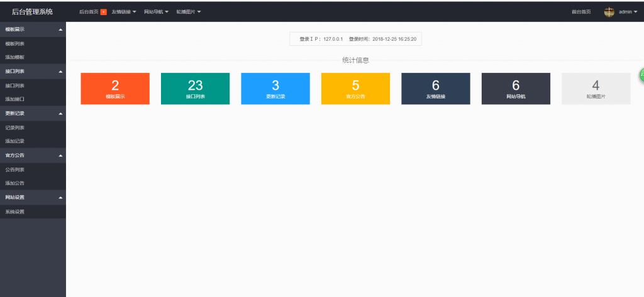This screenshot has width=644, height=297.
Task: Expand the admin account dropdown
Action: (x=628, y=12)
